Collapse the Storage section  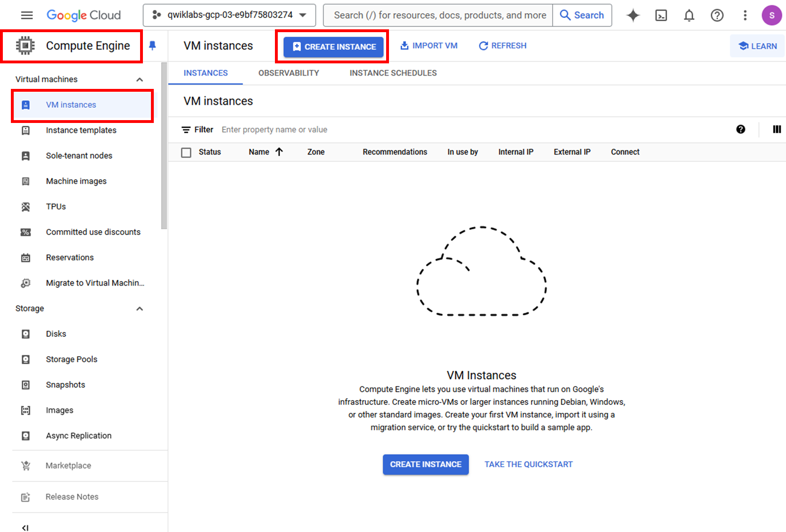(x=140, y=309)
